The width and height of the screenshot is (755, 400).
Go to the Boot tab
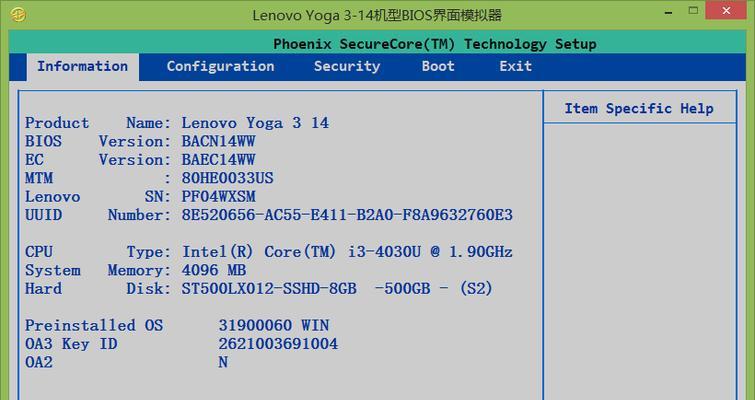(438, 66)
